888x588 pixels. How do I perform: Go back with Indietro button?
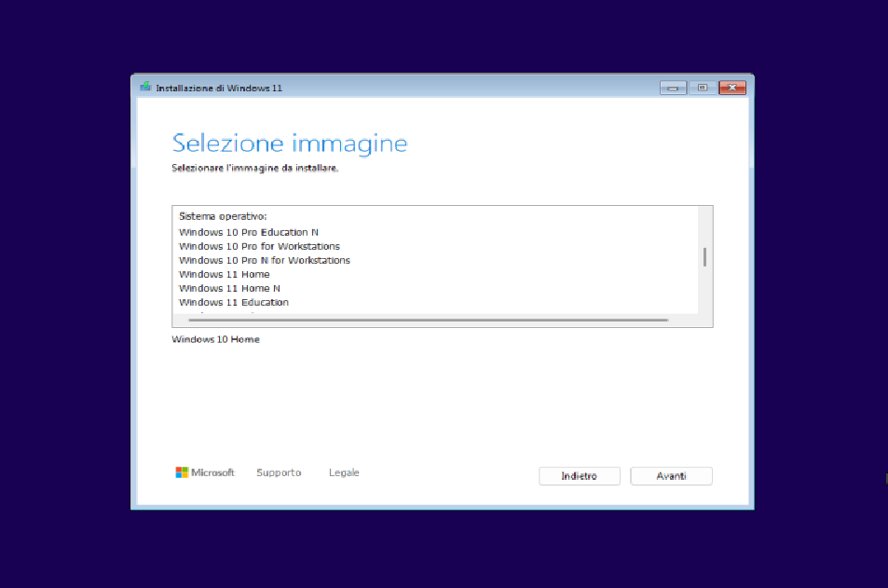coord(580,476)
